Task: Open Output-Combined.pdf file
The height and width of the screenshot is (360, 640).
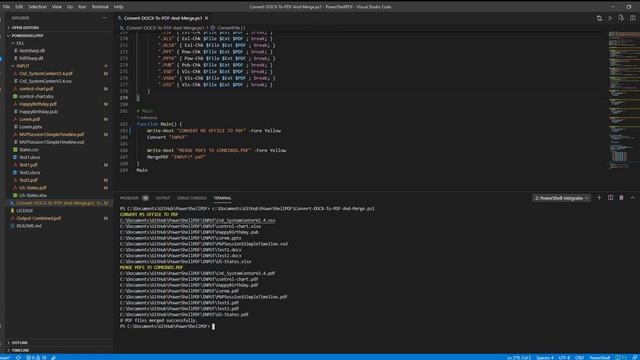Action: (38, 218)
